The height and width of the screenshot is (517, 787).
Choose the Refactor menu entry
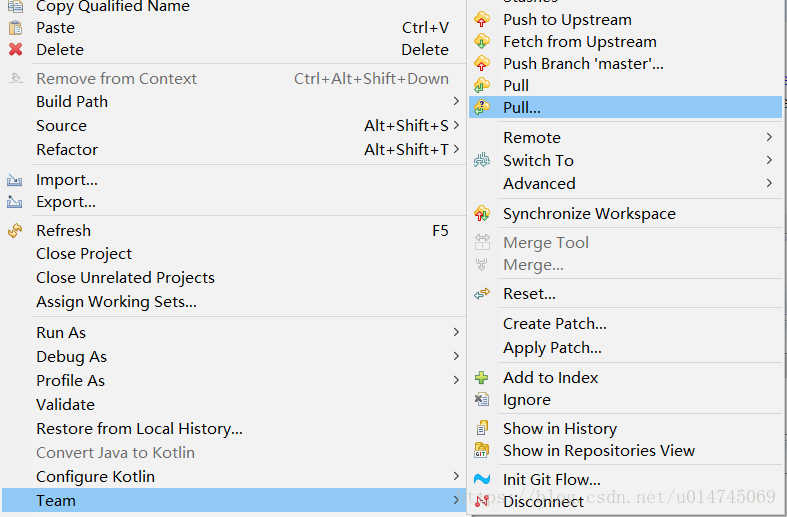coord(234,150)
